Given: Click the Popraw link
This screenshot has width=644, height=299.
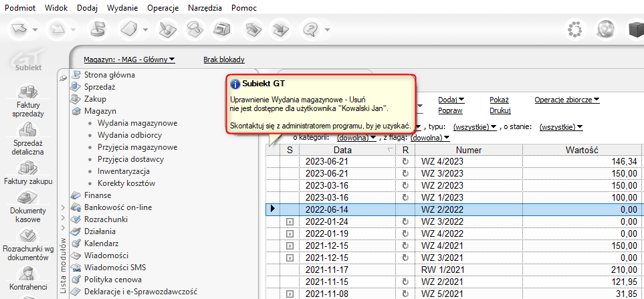Looking at the screenshot, I should pos(449,110).
